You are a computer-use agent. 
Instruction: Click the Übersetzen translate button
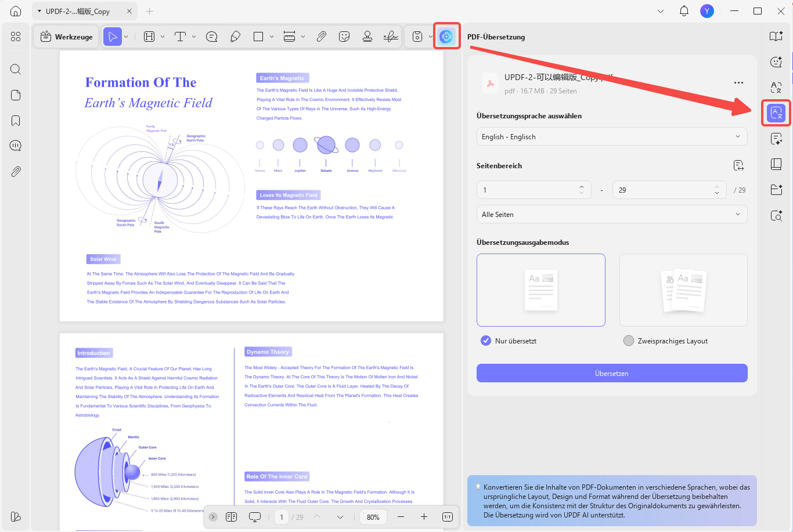click(612, 373)
